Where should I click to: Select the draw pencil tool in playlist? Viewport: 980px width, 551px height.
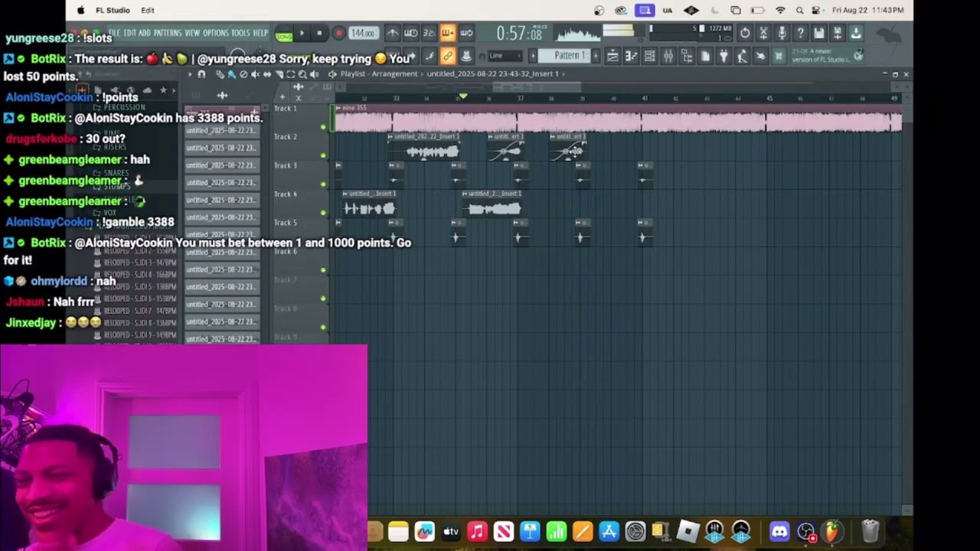click(220, 74)
